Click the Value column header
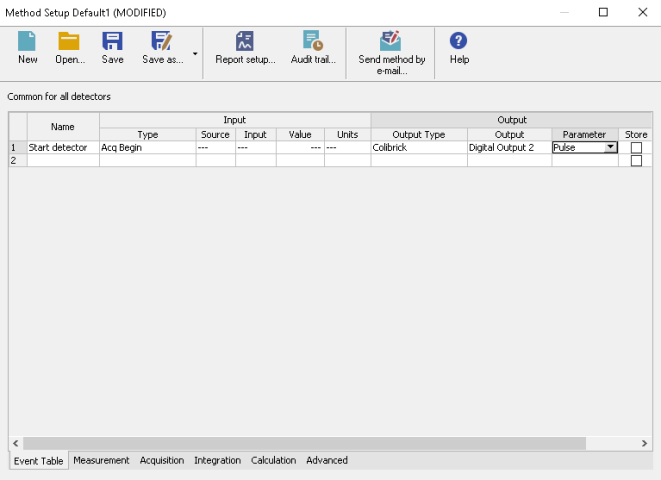This screenshot has width=661, height=480. 300,134
